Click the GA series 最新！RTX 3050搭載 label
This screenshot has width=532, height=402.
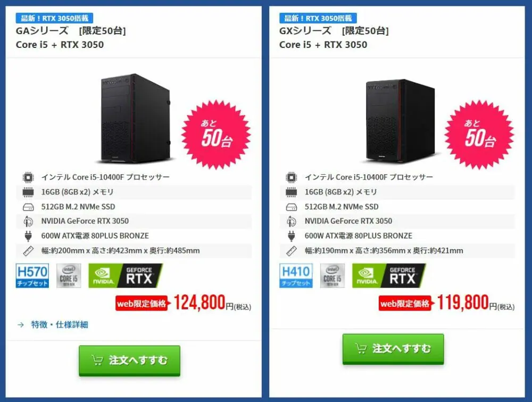(x=54, y=18)
